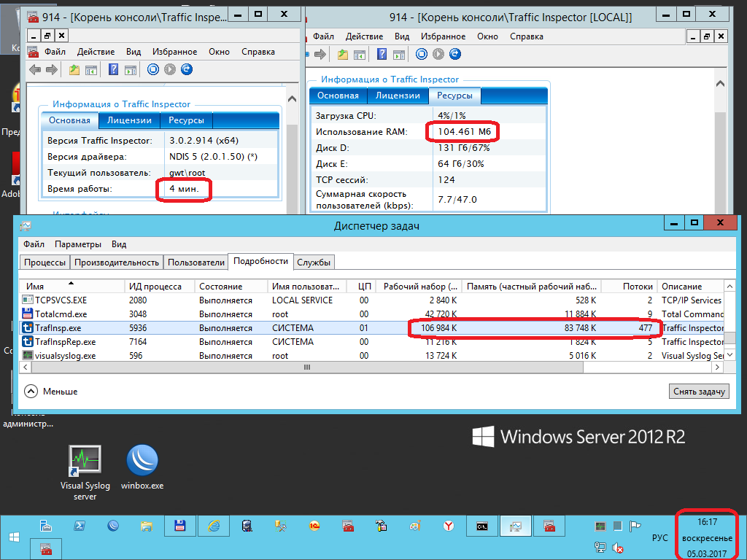747x560 pixels.
Task: Select Лицензии tab in the Ресурсы console window
Action: click(x=398, y=96)
